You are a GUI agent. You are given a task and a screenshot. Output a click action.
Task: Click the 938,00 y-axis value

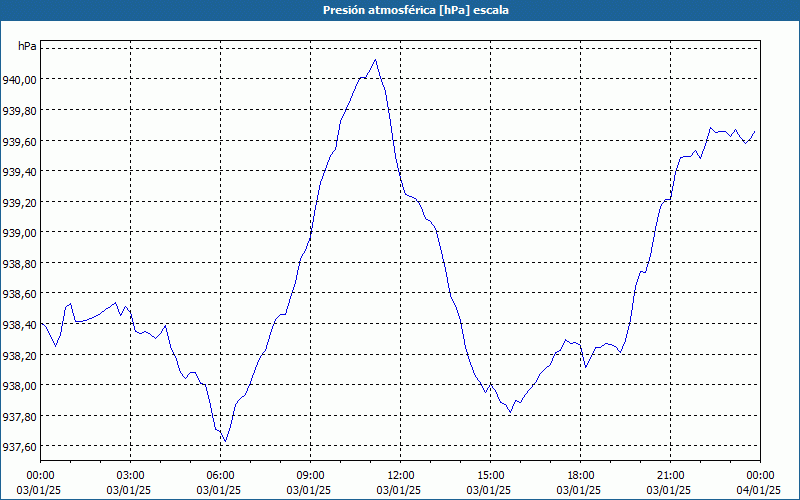tap(19, 386)
